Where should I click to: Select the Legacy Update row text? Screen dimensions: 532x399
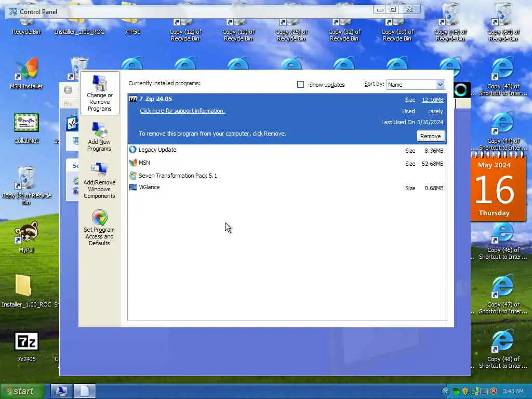tap(157, 150)
